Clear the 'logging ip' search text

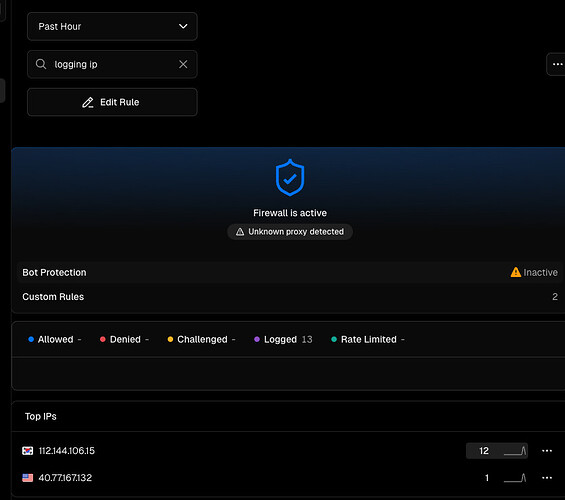[x=183, y=64]
